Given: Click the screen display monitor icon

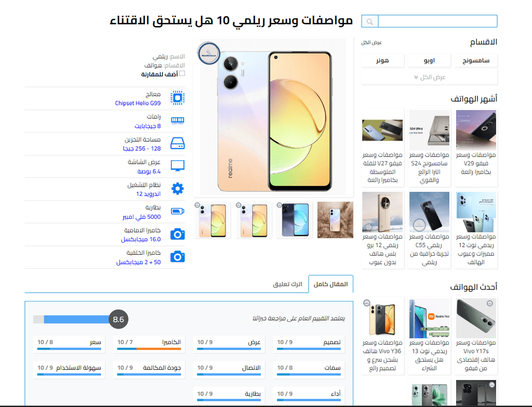Looking at the screenshot, I should (178, 166).
